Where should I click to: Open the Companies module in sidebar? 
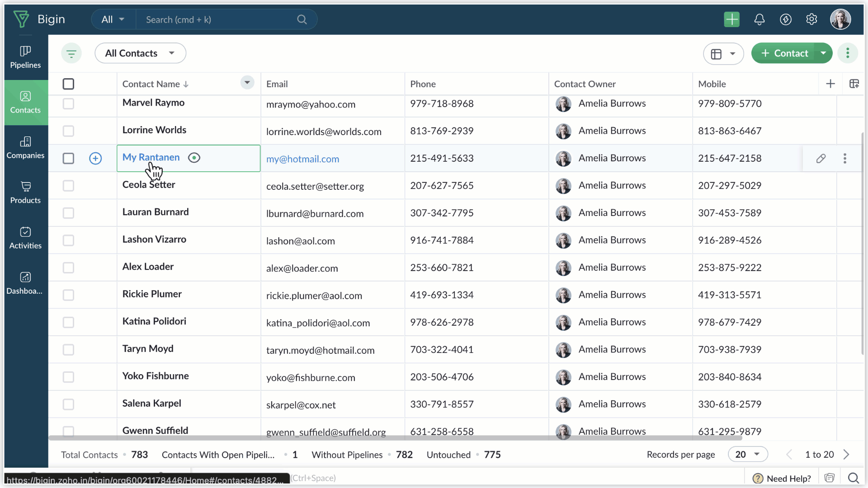click(x=25, y=148)
